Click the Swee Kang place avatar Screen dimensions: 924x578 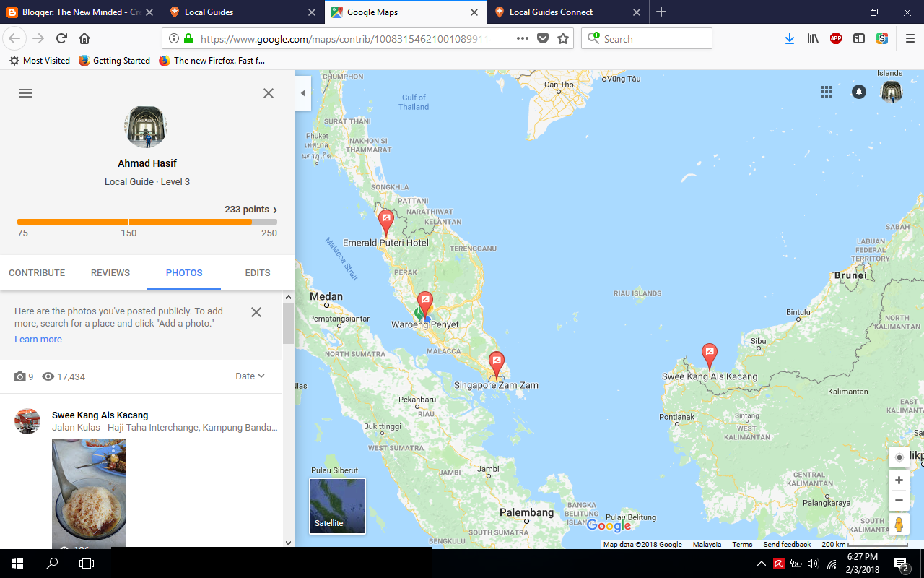click(27, 421)
